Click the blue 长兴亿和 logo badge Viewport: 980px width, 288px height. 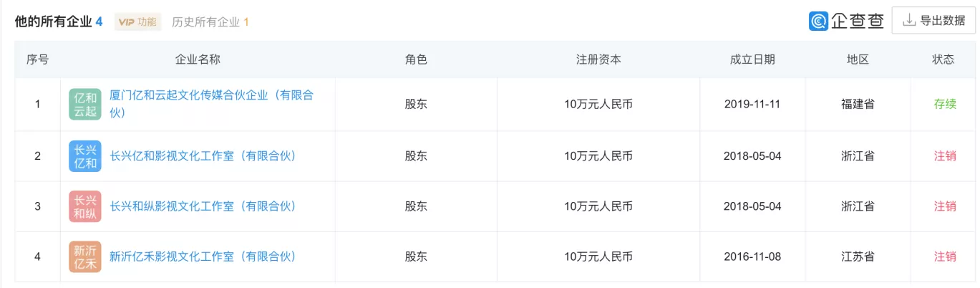85,156
